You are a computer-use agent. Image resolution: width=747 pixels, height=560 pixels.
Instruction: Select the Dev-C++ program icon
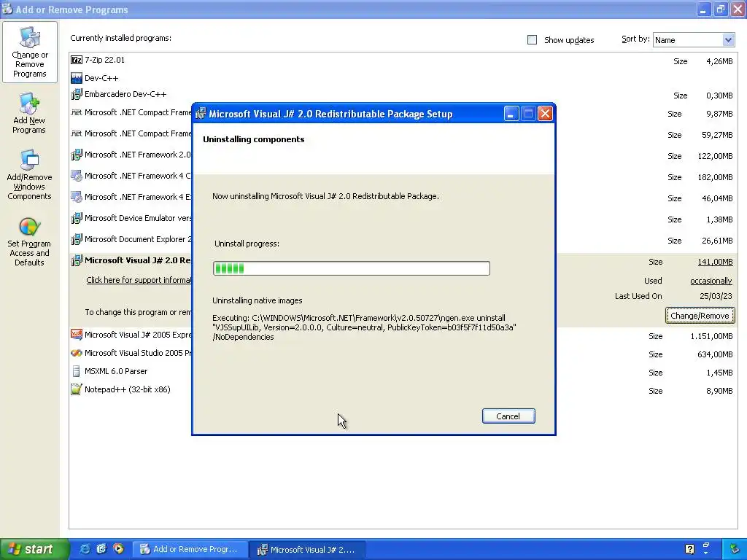click(x=76, y=77)
